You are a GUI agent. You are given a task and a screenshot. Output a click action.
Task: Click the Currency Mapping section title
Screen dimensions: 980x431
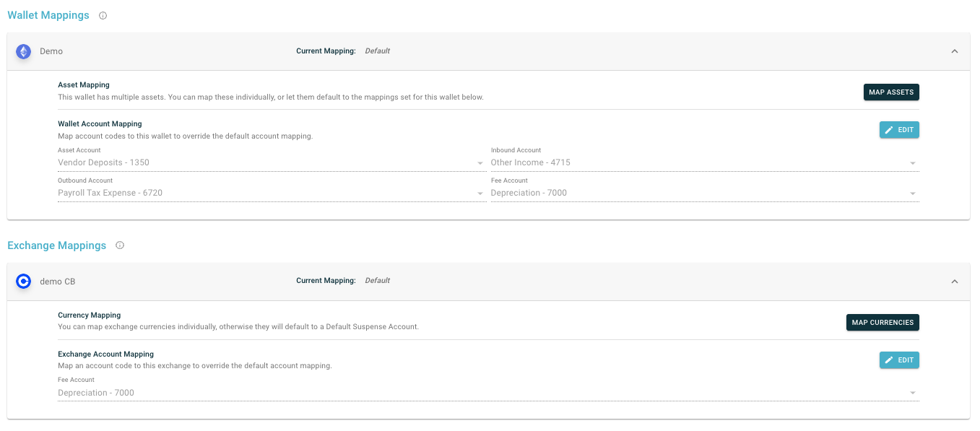coord(89,315)
